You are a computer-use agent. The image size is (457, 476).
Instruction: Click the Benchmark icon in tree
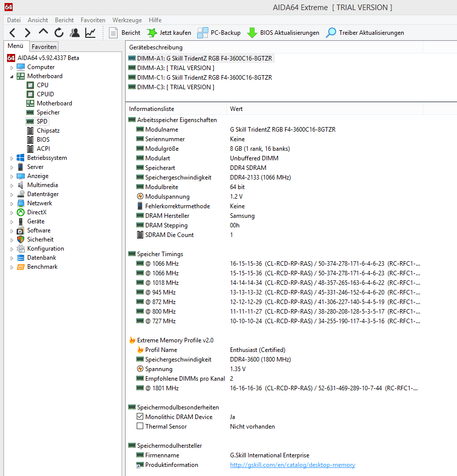point(20,267)
